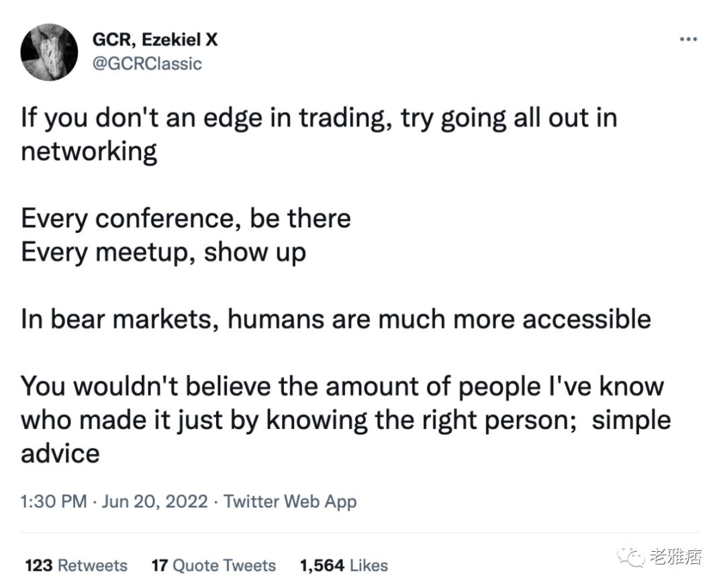Click the WeChat logo watermark icon
This screenshot has width=725, height=588.
tap(630, 556)
